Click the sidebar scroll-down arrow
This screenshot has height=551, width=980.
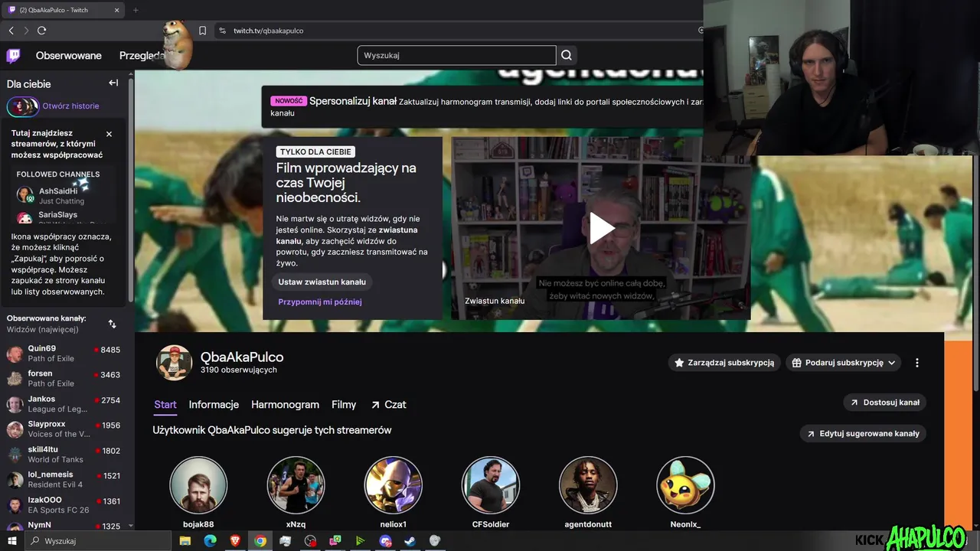[130, 527]
